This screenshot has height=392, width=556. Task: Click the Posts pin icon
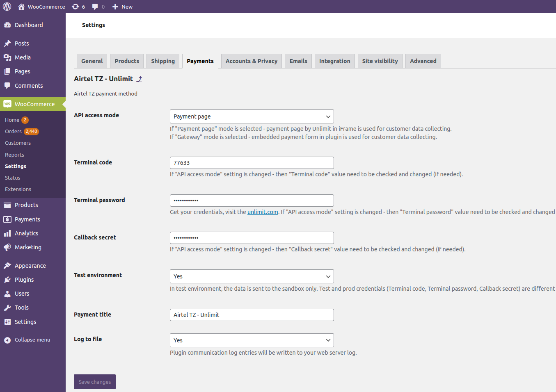click(7, 43)
